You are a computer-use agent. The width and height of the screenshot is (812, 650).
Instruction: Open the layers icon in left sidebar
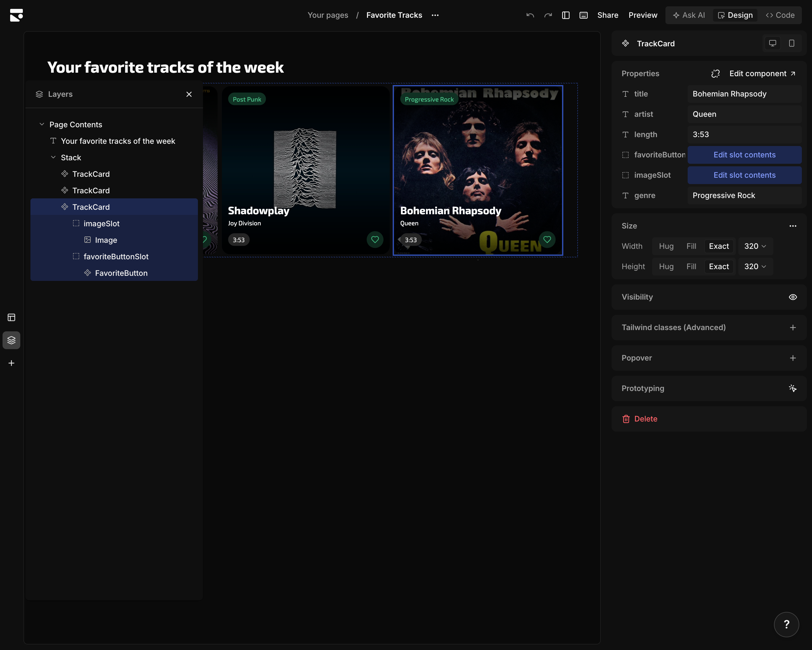11,340
